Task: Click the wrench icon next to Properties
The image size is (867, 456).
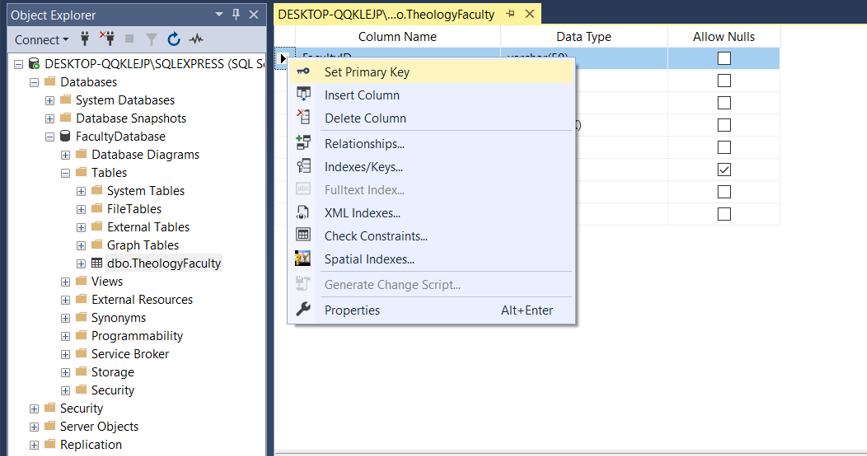Action: [303, 309]
